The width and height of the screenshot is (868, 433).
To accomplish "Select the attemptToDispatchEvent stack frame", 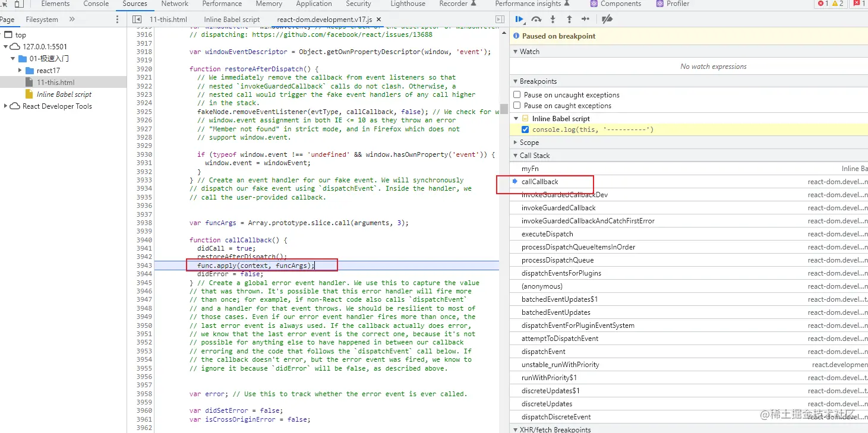I will click(x=689, y=339).
